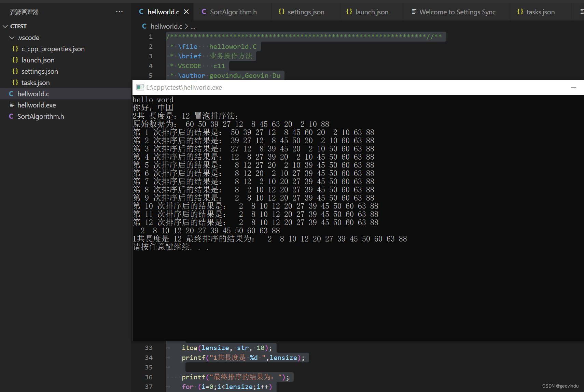584x392 pixels.
Task: Open c_cpp_properties.json in the explorer
Action: click(53, 49)
